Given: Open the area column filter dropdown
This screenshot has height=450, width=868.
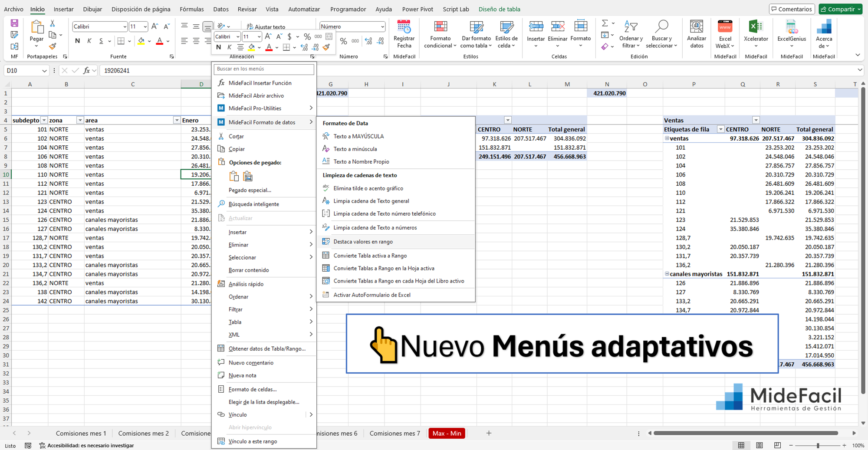Looking at the screenshot, I should (177, 120).
